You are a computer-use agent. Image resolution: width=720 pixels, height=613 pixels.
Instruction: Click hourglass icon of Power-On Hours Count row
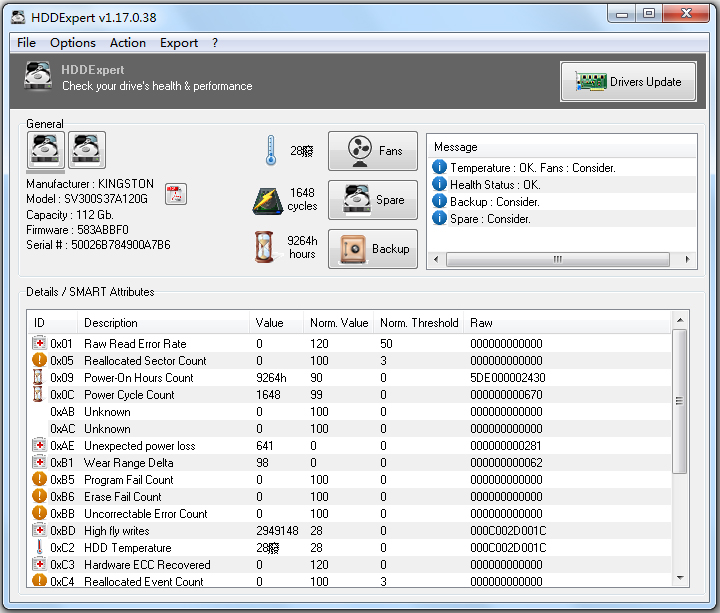[38, 377]
